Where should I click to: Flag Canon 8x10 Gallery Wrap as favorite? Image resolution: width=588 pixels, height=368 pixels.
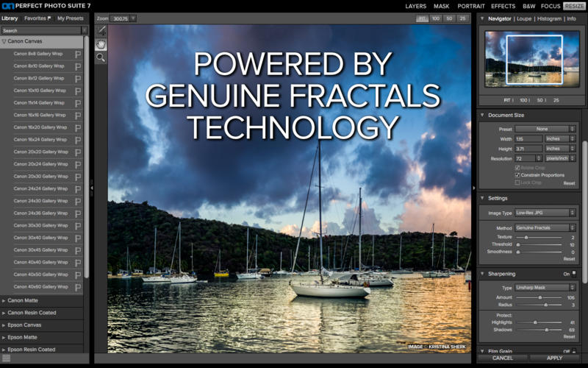(x=78, y=66)
